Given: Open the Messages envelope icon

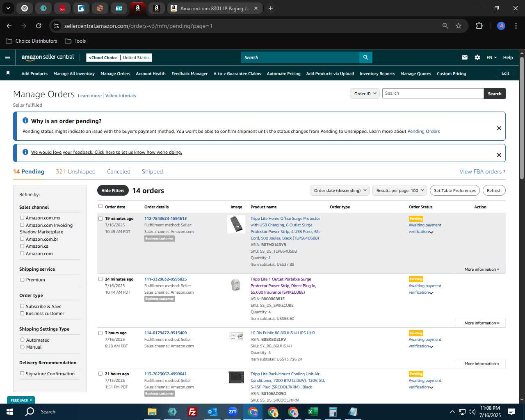Looking at the screenshot, I should click(x=465, y=57).
